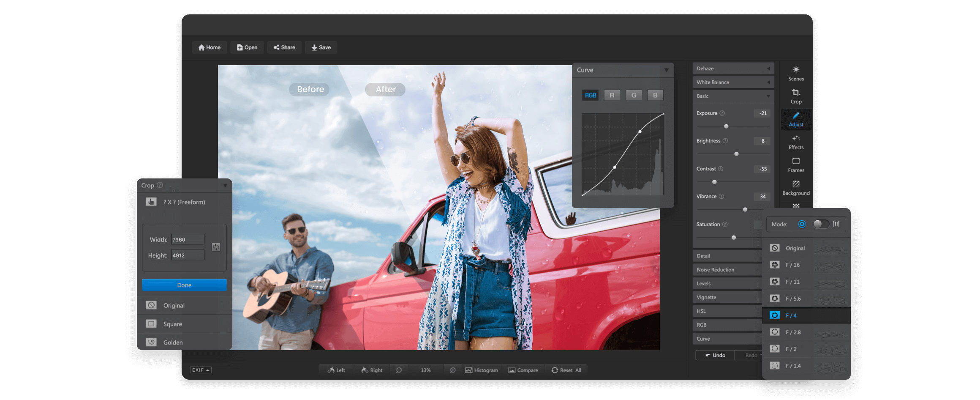Collapse the Curve panel header

[x=667, y=70]
